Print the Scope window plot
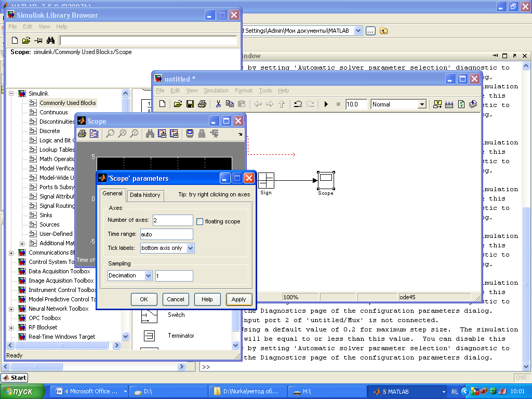The height and width of the screenshot is (399, 532). (82, 134)
